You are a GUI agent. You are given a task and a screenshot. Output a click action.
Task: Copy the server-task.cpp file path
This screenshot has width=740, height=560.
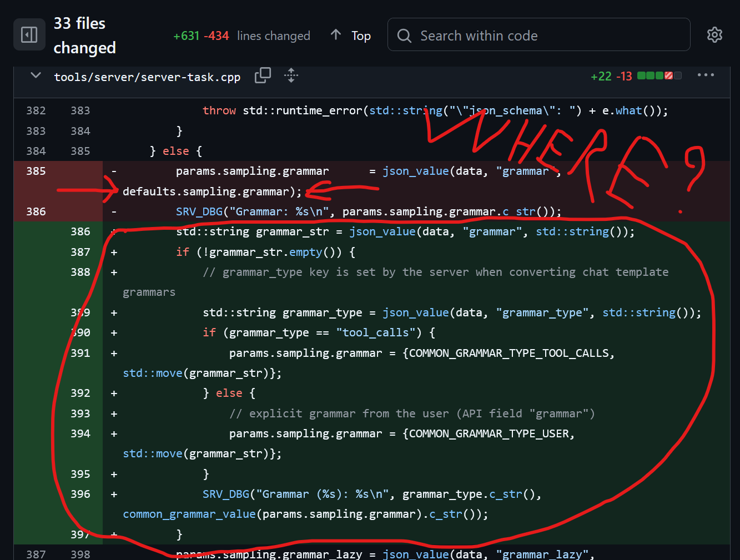(263, 75)
